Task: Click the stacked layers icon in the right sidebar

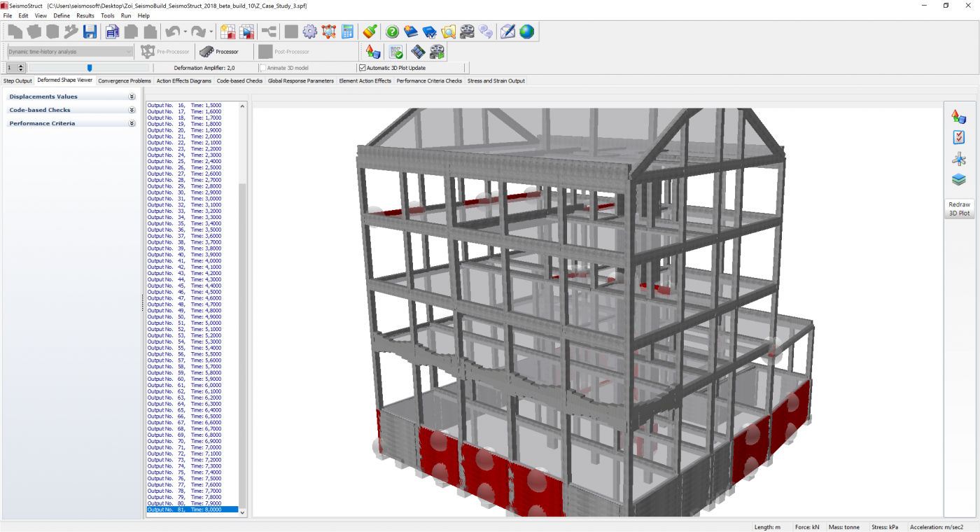Action: [959, 180]
